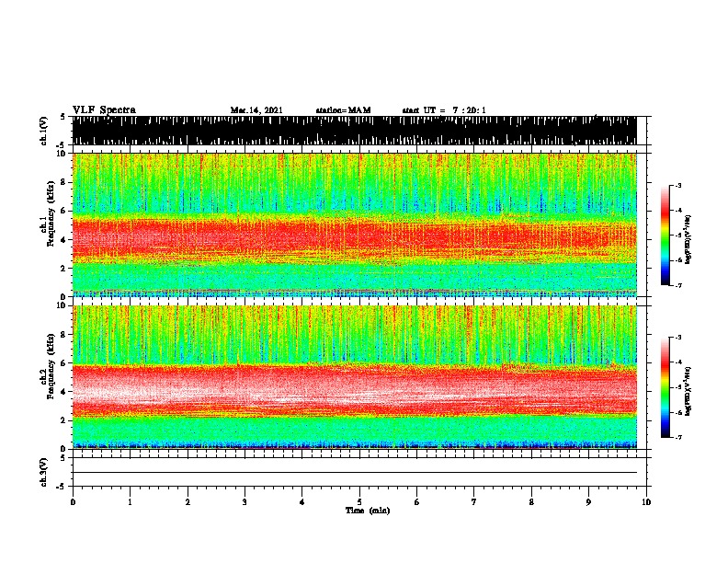Screen dimensions: 728x563
Task: Select the "start UT = 7:20:1" text
Action: [444, 110]
